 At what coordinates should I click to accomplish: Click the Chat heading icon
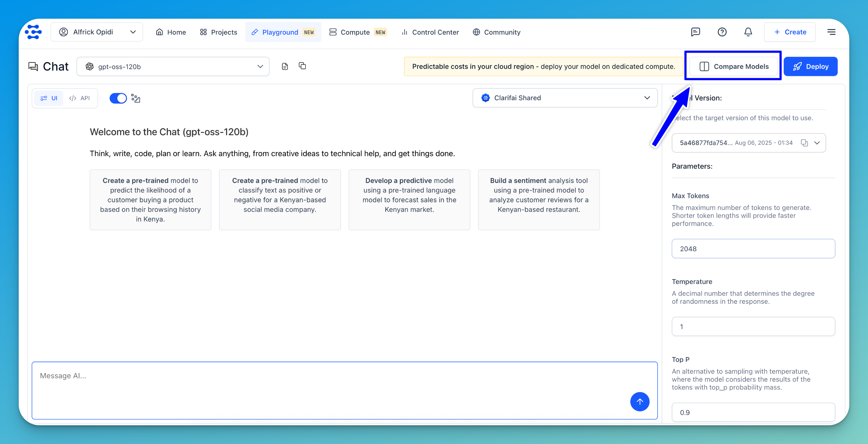click(33, 66)
